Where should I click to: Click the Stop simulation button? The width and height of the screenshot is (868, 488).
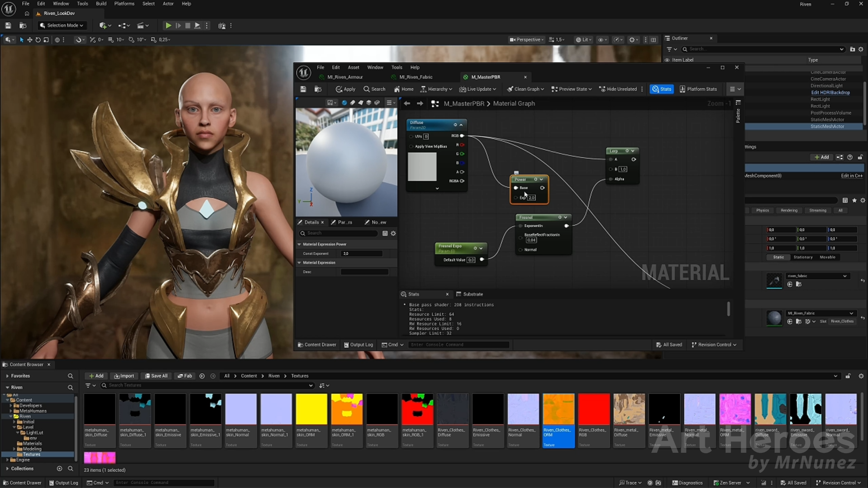188,26
